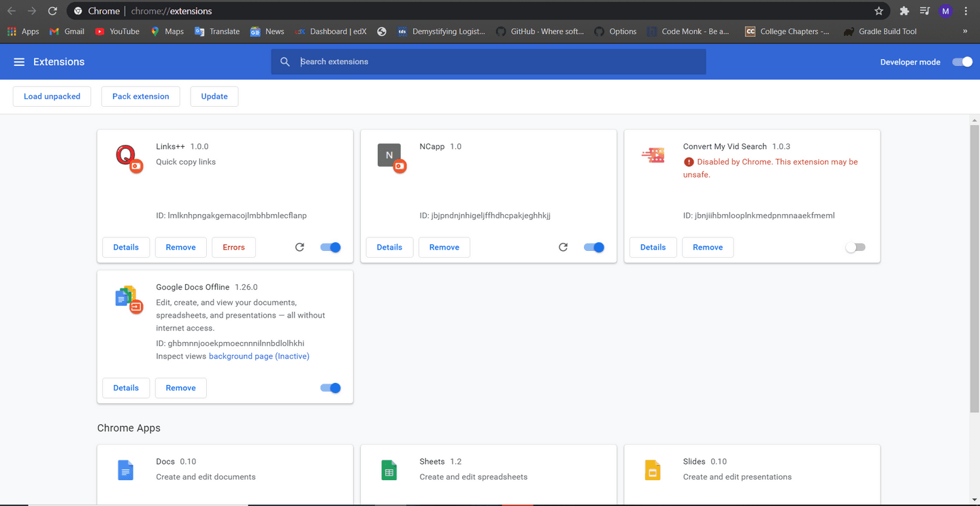Click the Convert My Vid Search icon
Viewport: 980px width, 506px height.
[x=653, y=156]
